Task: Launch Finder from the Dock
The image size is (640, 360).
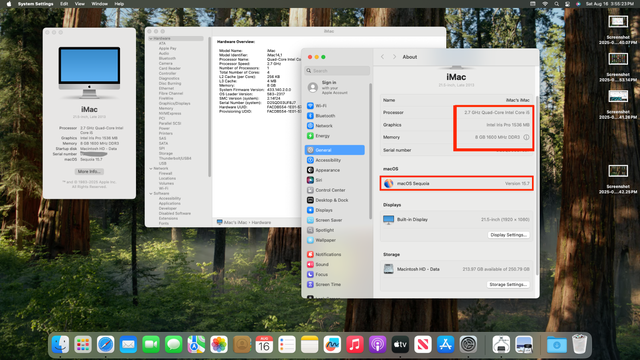Action: click(x=60, y=345)
